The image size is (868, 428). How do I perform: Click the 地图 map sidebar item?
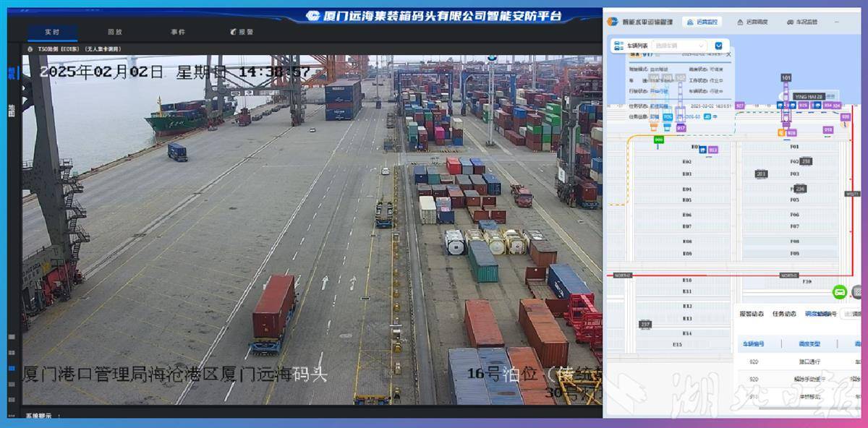12,110
